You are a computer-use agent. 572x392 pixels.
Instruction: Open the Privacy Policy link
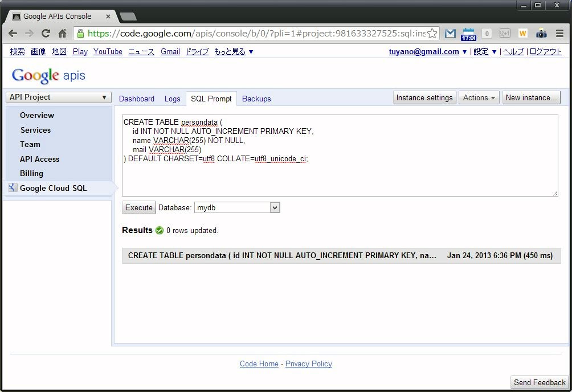[308, 364]
